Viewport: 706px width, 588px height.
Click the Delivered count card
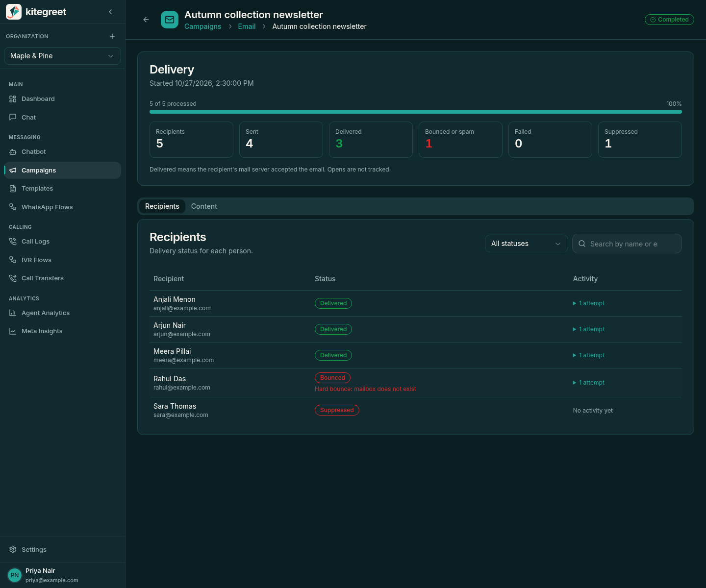click(x=371, y=140)
